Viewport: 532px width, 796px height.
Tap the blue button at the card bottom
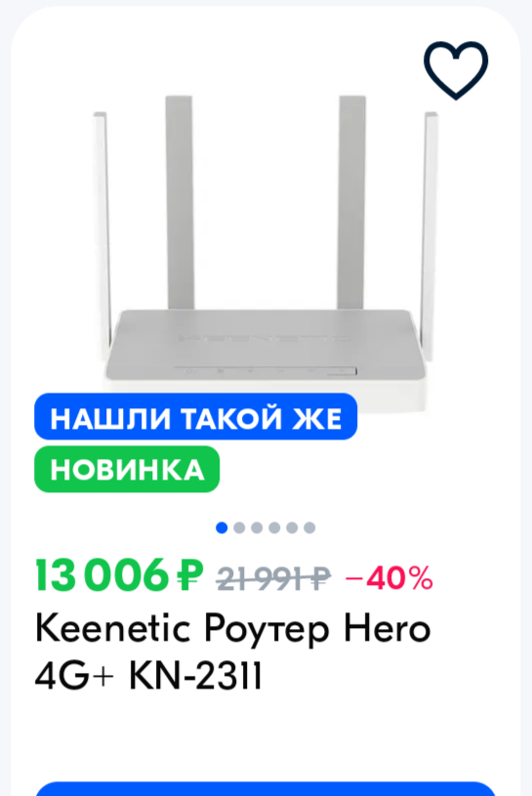[x=266, y=789]
